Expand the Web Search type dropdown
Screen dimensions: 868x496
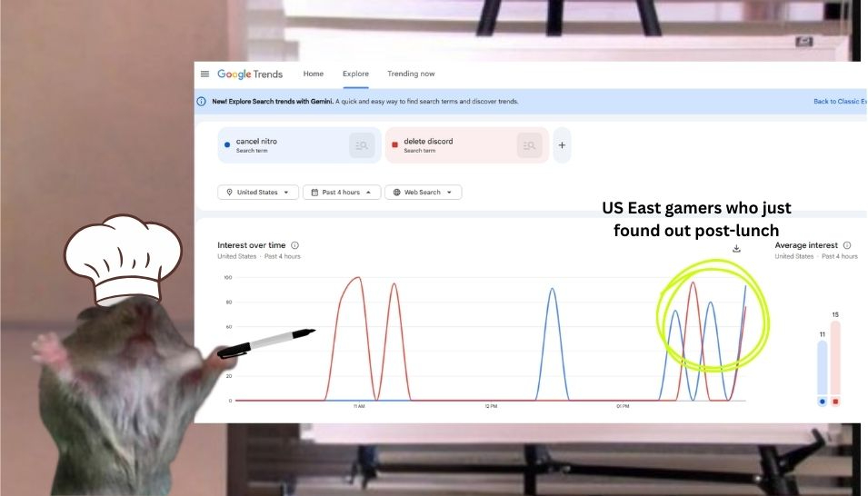tap(423, 193)
